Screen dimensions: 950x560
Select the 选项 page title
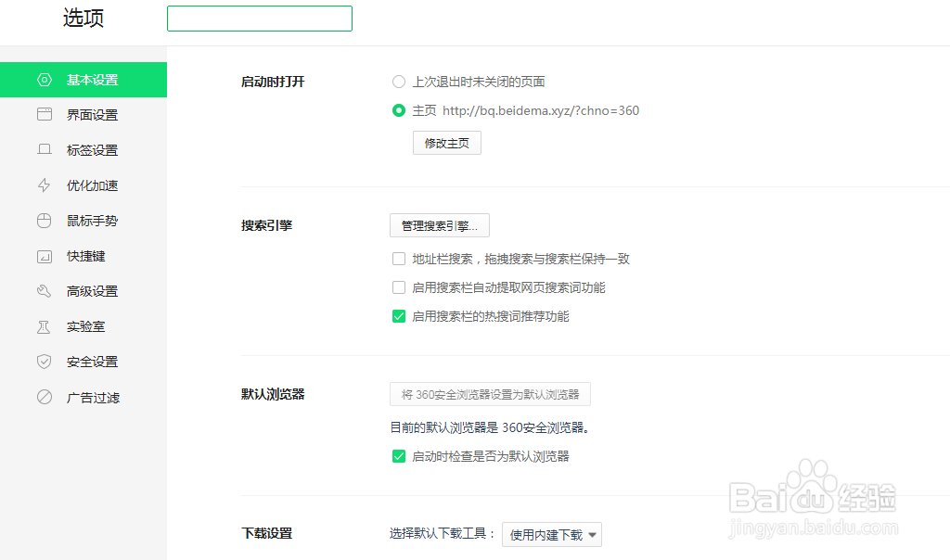tap(83, 18)
